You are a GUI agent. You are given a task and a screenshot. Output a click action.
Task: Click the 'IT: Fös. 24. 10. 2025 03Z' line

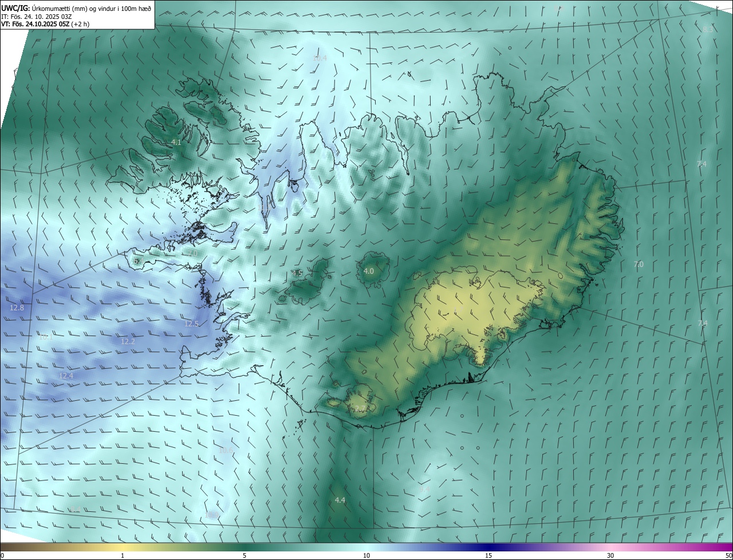tap(37, 17)
